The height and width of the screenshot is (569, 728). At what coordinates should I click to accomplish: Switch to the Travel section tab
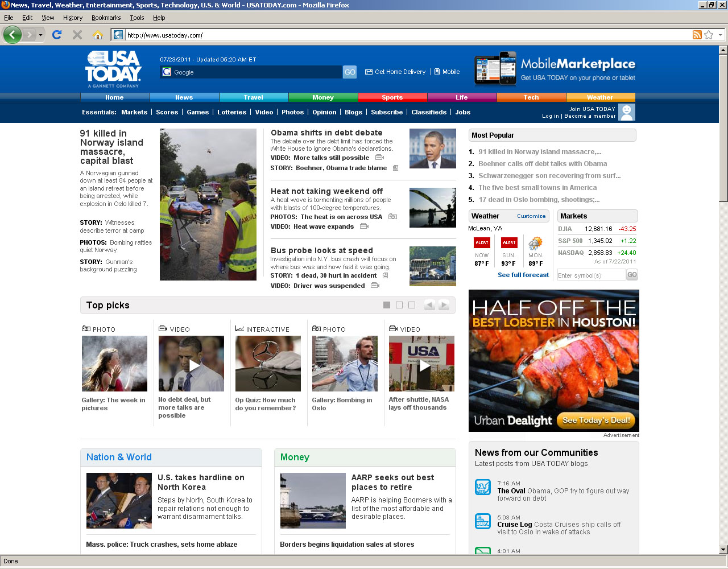254,97
